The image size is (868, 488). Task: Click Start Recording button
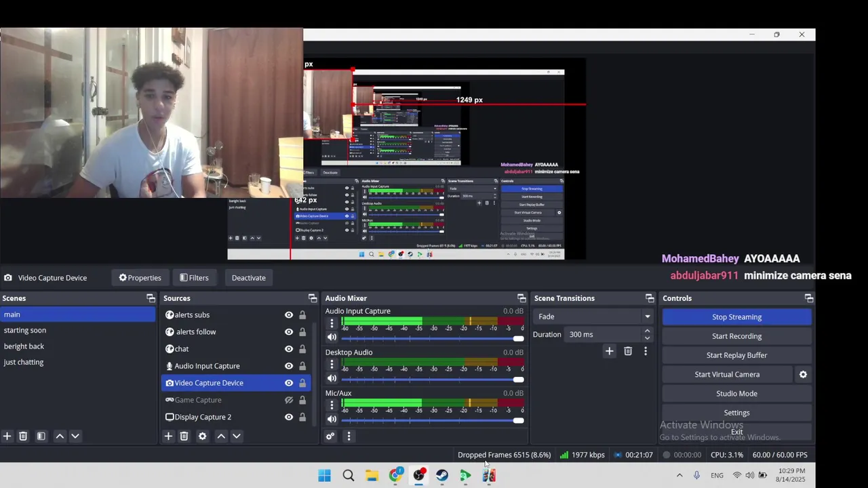click(736, 336)
